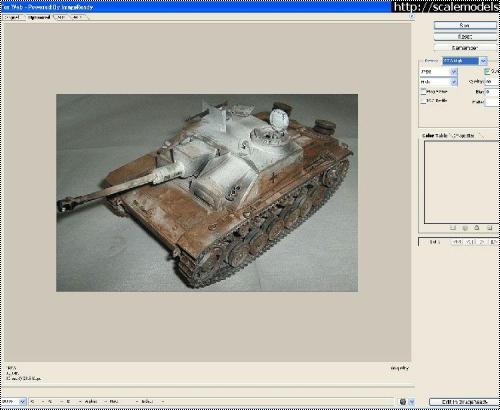Screen dimensions: 500x410
Task: Click the Index readout in the info bar
Action: [x=147, y=402]
